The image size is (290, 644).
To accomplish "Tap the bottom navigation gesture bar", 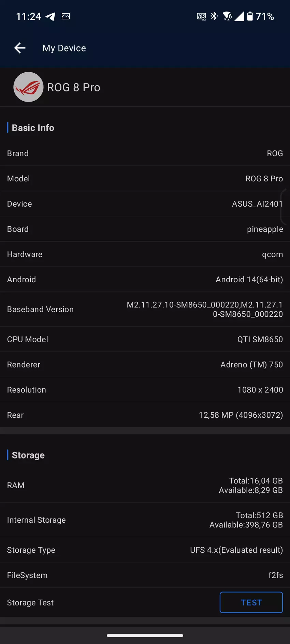I will pos(145,635).
